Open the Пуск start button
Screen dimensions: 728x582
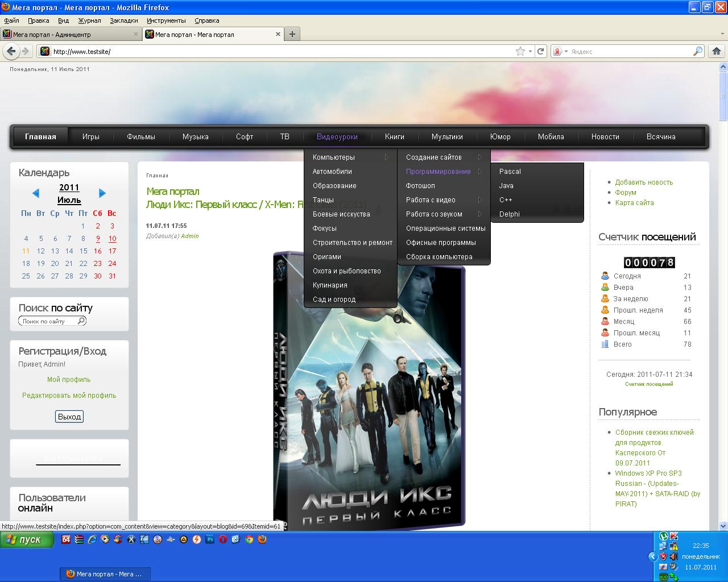point(27,539)
